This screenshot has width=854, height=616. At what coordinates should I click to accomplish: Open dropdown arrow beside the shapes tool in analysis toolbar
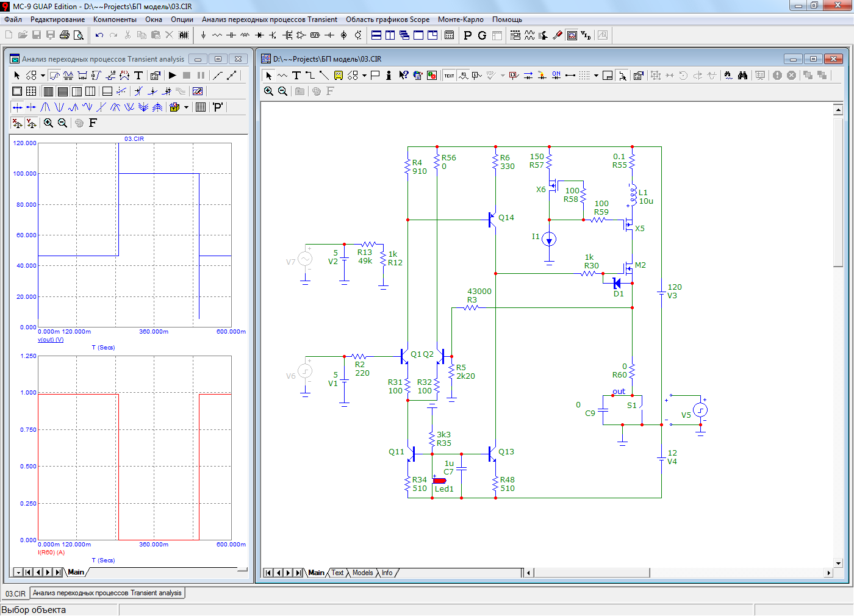(x=43, y=76)
